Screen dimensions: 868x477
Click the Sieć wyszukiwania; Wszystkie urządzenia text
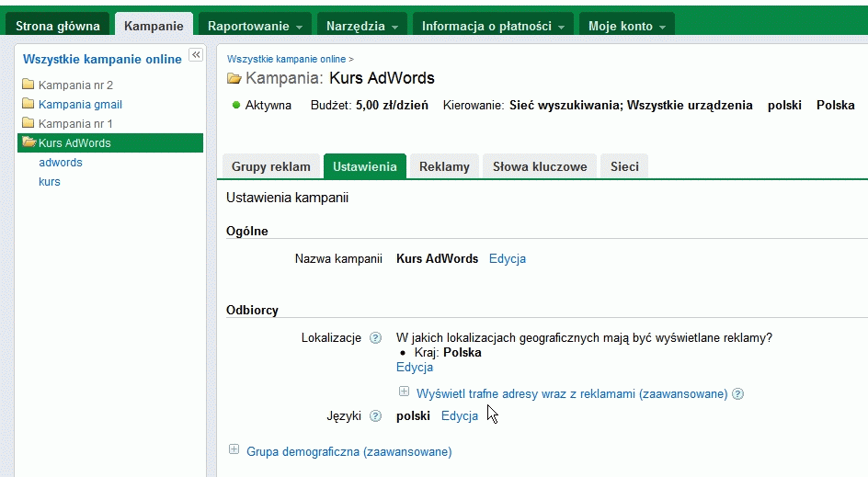coord(631,105)
